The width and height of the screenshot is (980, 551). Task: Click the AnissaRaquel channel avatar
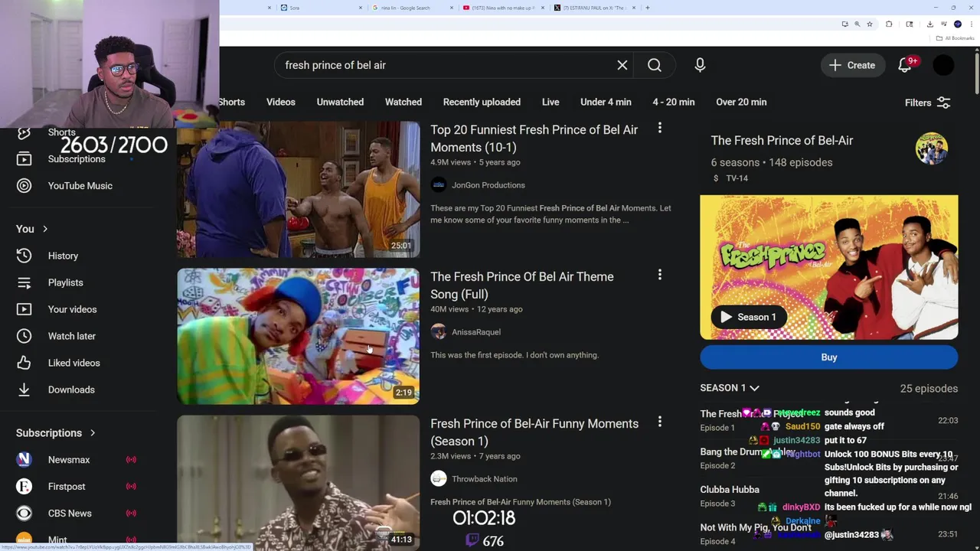[439, 331]
